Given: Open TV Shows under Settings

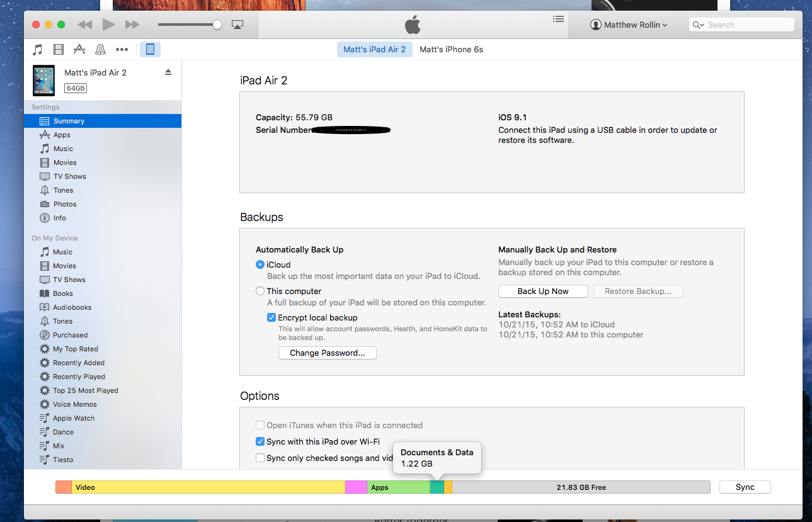Looking at the screenshot, I should [103, 176].
